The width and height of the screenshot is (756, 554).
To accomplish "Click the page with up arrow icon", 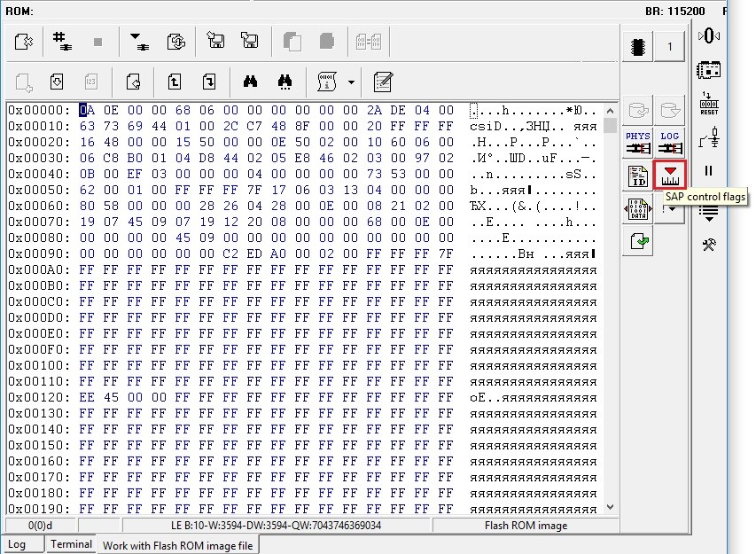I will click(175, 82).
